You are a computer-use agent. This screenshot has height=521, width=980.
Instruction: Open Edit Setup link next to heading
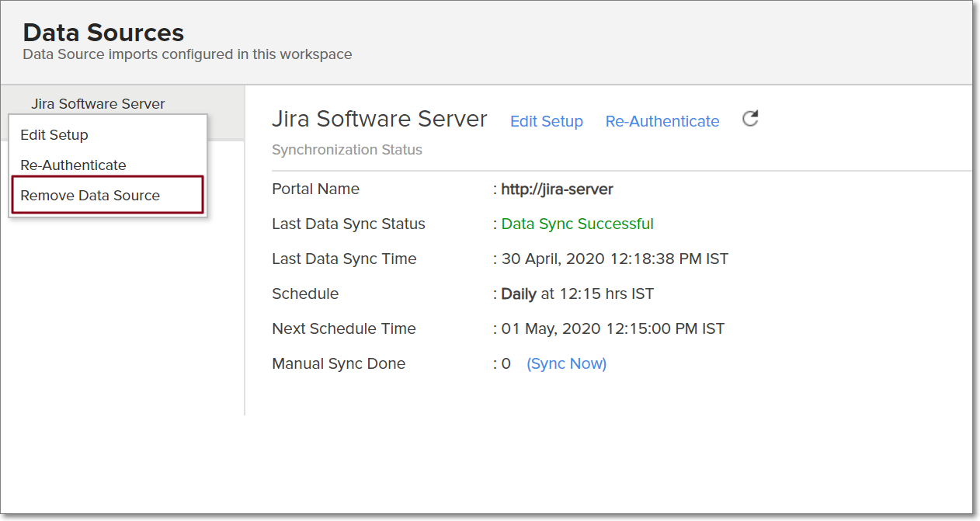[546, 122]
